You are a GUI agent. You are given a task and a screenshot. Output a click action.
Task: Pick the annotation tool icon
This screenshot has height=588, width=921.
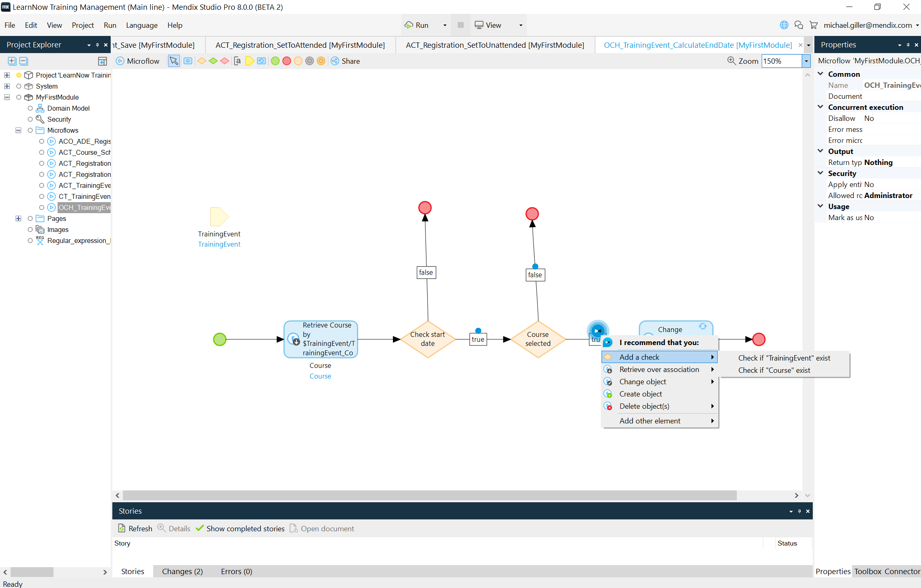[237, 61]
